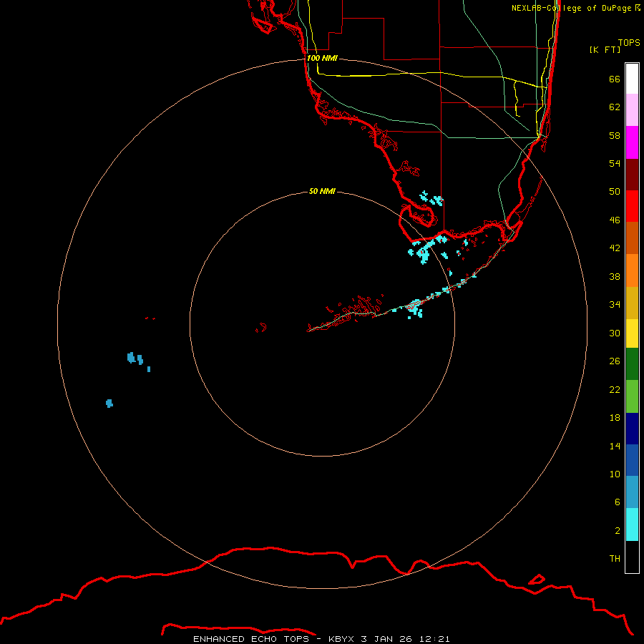
Task: Click the ENHANCED ECHO TOPS caption text
Action: [x=251, y=639]
